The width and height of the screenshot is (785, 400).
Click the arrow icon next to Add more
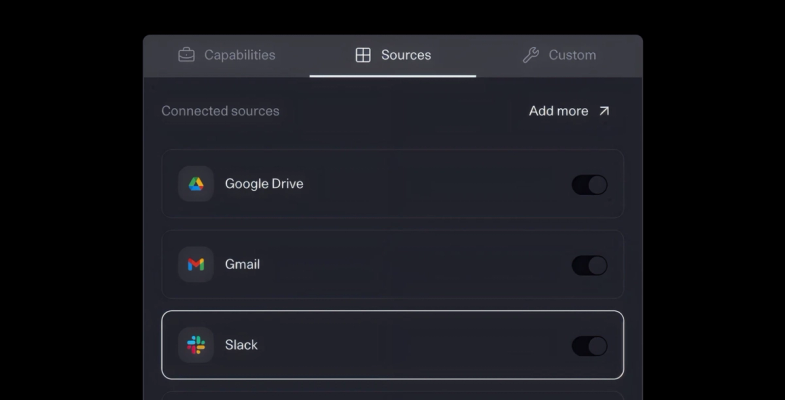click(x=604, y=111)
